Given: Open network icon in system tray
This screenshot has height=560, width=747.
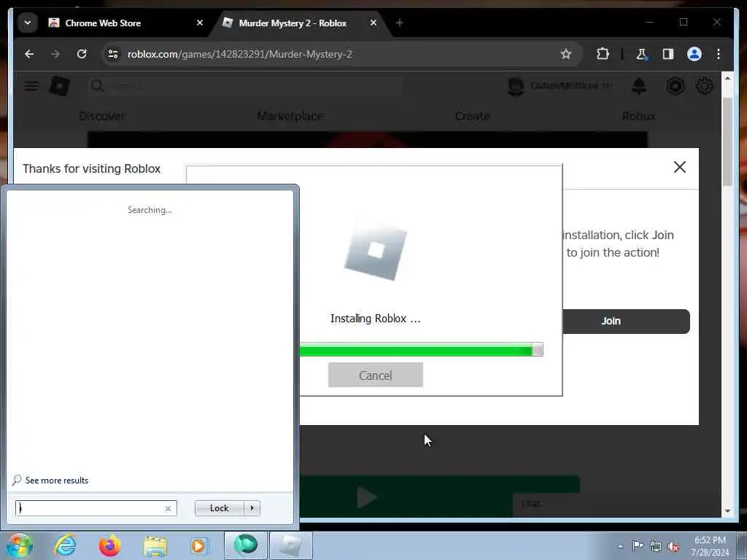Looking at the screenshot, I should 656,547.
